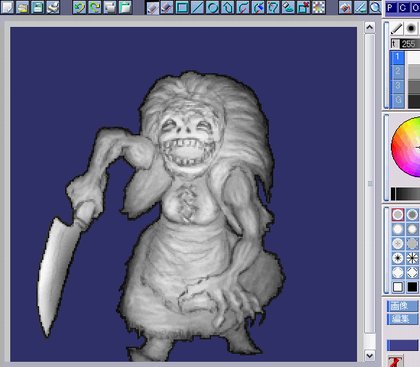Click the red pushpin icon
The height and width of the screenshot is (367, 420).
pos(395,361)
